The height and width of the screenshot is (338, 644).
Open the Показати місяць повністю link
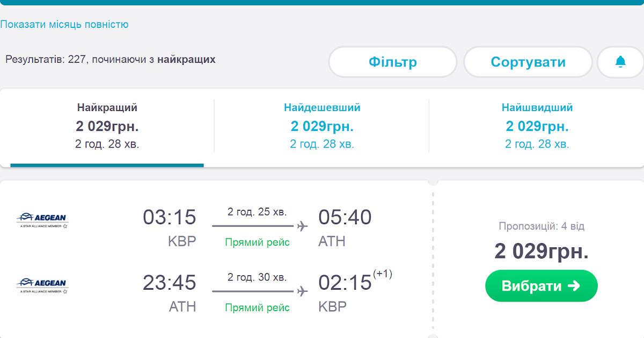64,24
